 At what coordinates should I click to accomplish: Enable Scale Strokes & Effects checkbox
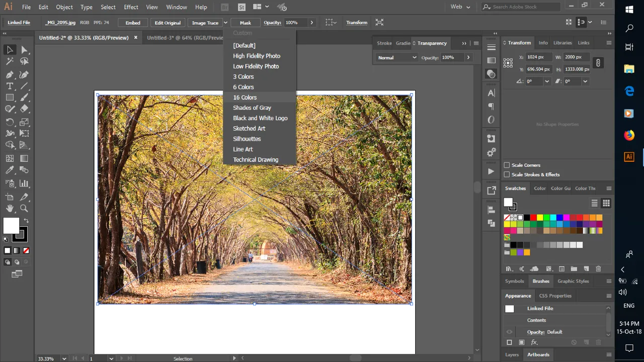coord(507,174)
